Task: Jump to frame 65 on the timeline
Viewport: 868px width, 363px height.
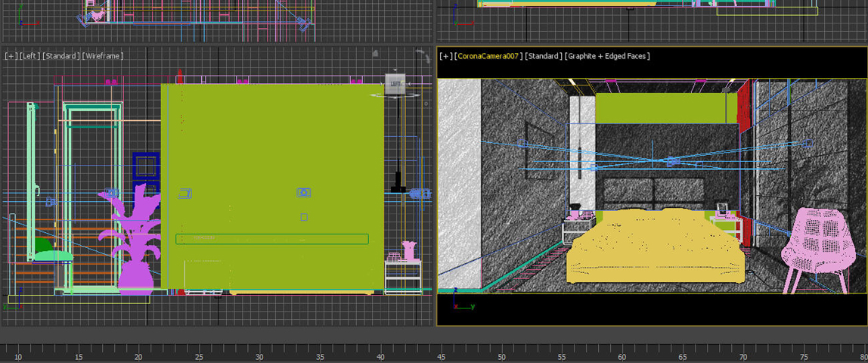Action: [683, 357]
